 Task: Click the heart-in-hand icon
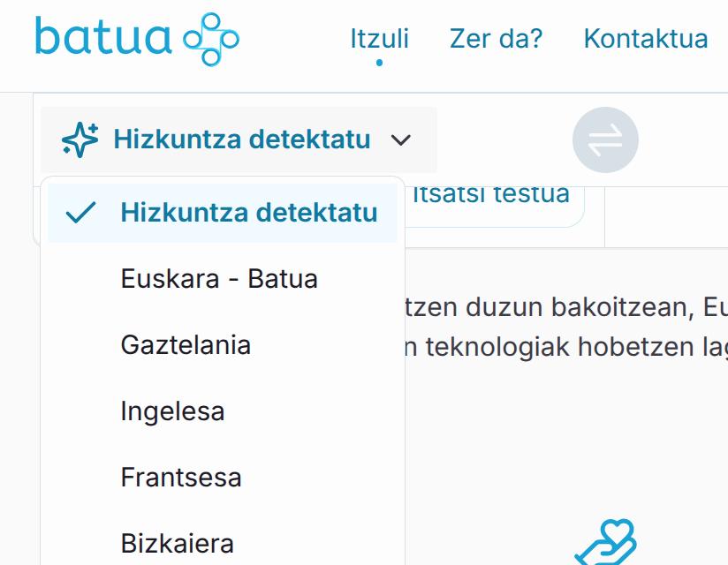[x=606, y=542]
